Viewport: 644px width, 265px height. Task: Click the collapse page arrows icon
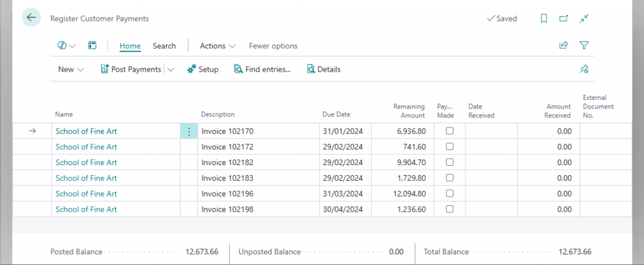tap(584, 19)
